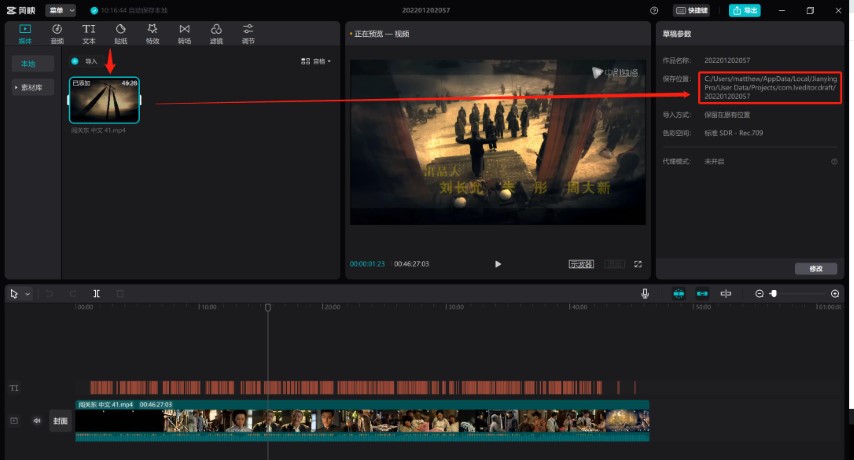Click the timeline zoom out minus icon

759,294
